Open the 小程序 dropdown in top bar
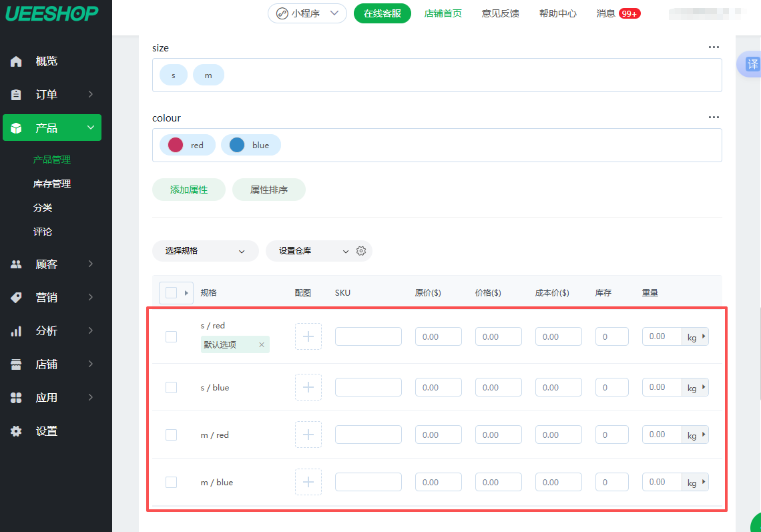 (x=307, y=13)
